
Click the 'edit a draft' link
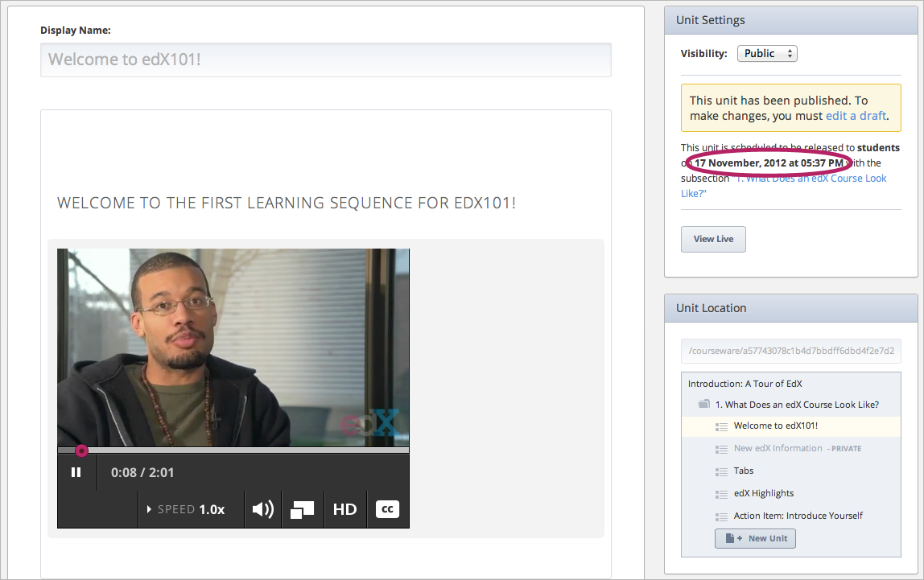click(x=856, y=116)
